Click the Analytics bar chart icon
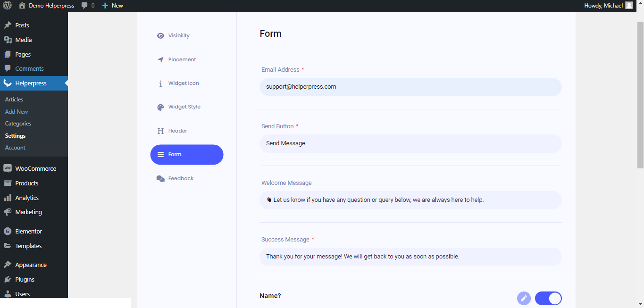This screenshot has height=308, width=644. (x=8, y=198)
